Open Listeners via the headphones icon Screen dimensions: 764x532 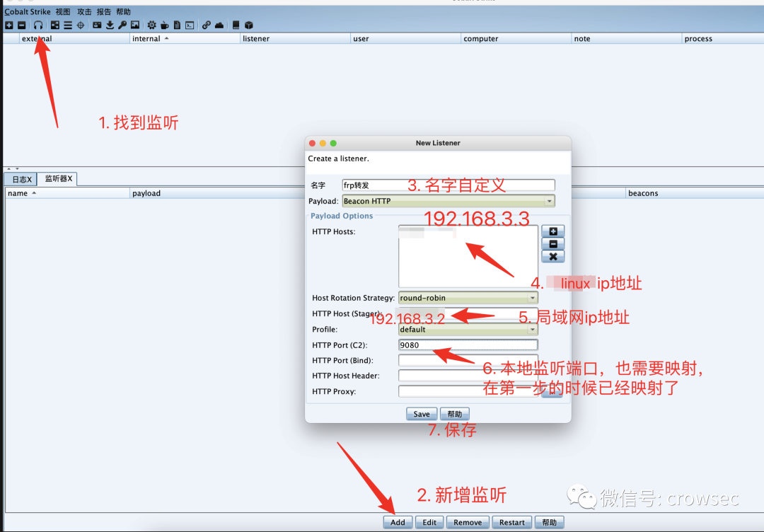pos(38,25)
